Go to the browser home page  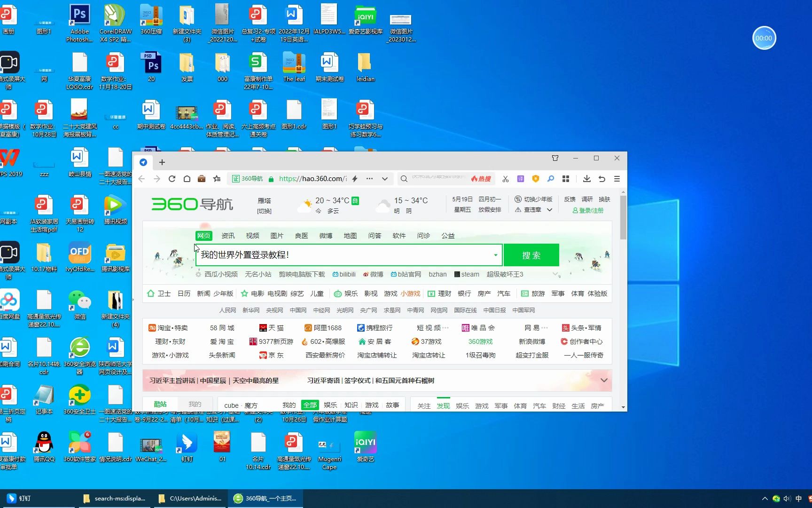(x=187, y=179)
